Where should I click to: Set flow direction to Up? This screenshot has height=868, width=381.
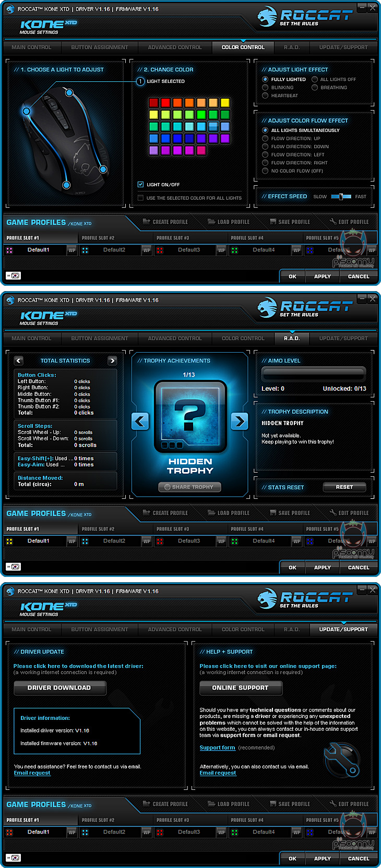(x=265, y=138)
